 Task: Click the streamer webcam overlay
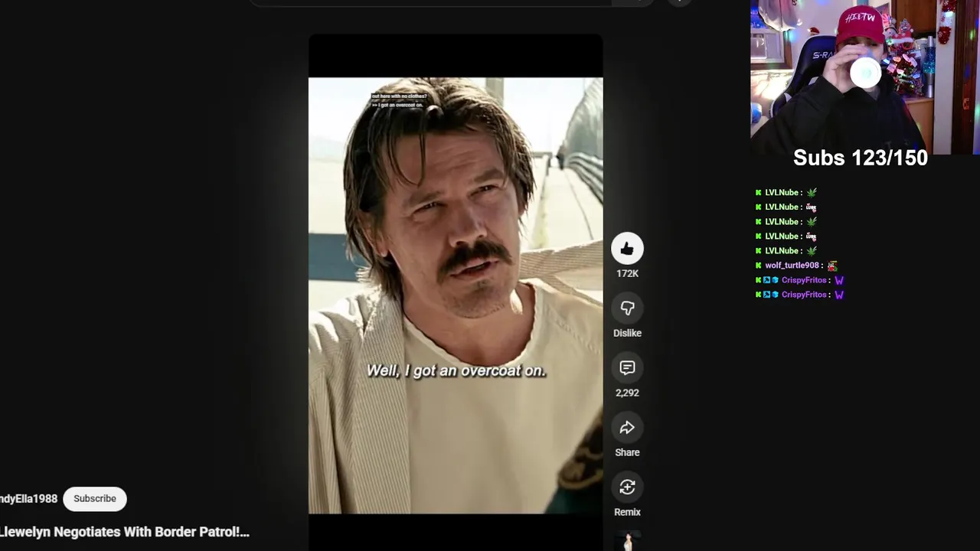(864, 77)
